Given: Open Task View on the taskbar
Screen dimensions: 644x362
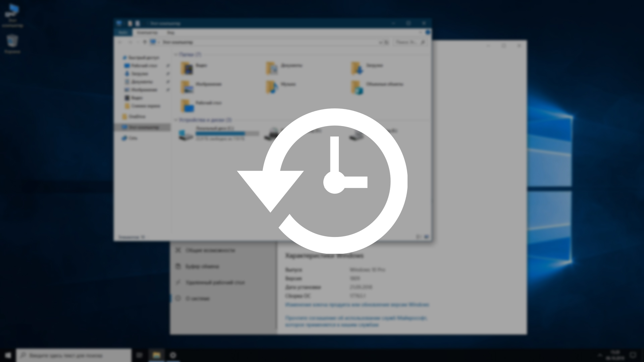Looking at the screenshot, I should click(140, 355).
